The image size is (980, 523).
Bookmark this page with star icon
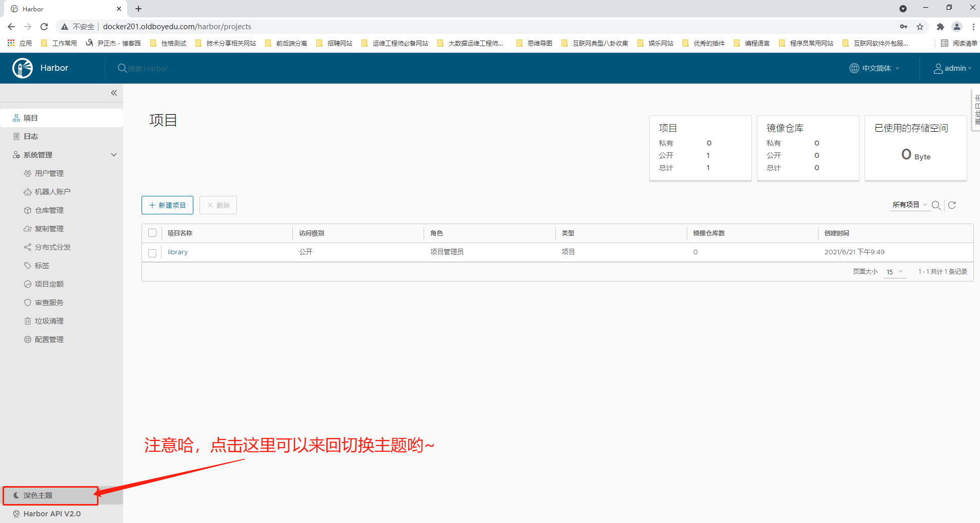click(x=920, y=27)
